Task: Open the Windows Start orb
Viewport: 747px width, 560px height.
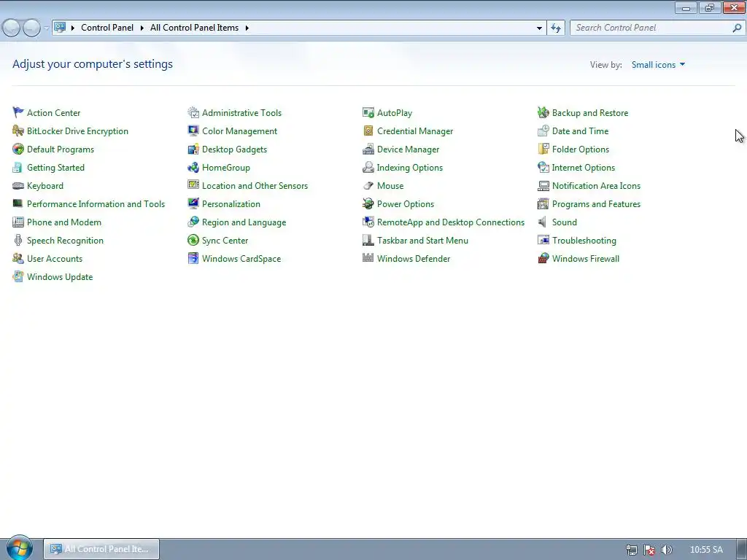Action: click(19, 548)
